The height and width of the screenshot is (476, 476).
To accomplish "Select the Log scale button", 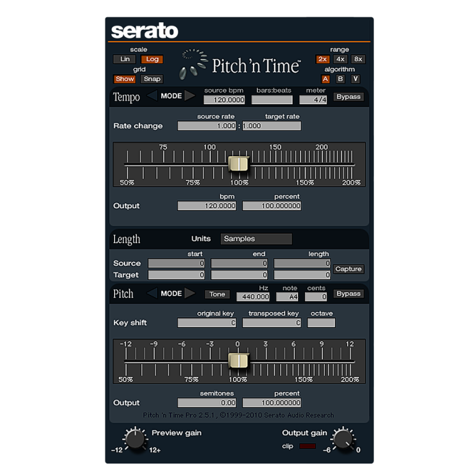I will point(152,59).
